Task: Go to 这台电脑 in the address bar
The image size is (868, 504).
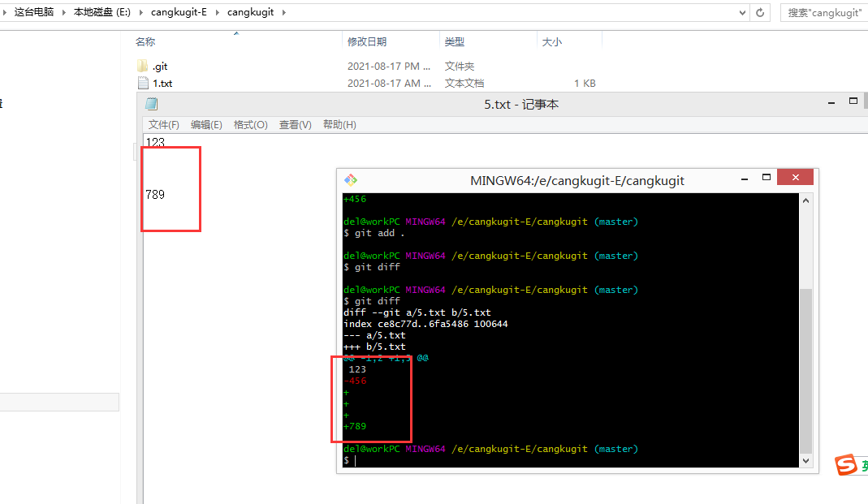Action: pos(34,12)
